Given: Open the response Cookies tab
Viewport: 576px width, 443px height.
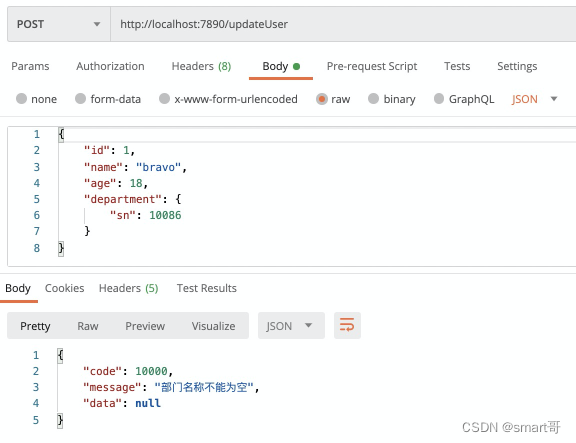Looking at the screenshot, I should tap(64, 288).
